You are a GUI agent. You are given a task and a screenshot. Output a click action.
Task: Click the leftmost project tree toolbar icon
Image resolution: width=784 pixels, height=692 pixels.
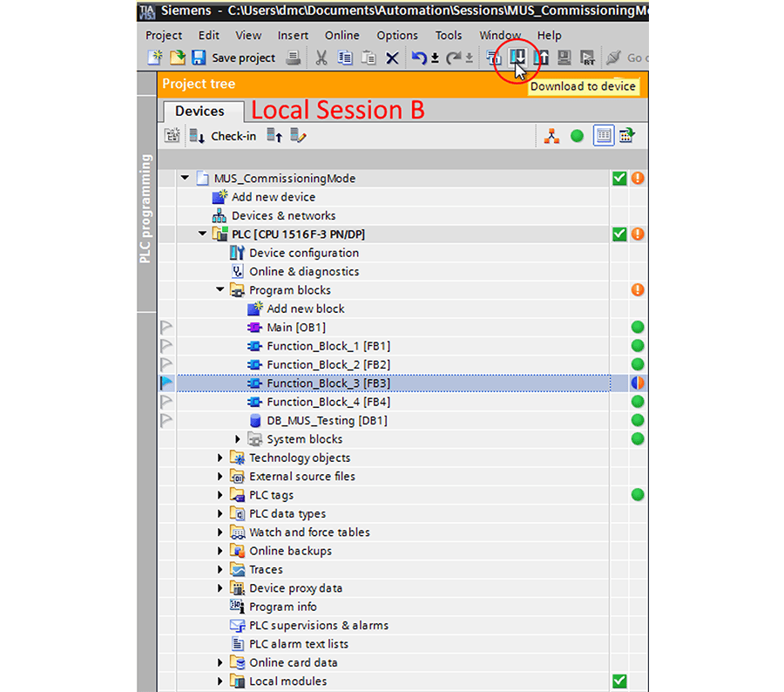click(172, 135)
